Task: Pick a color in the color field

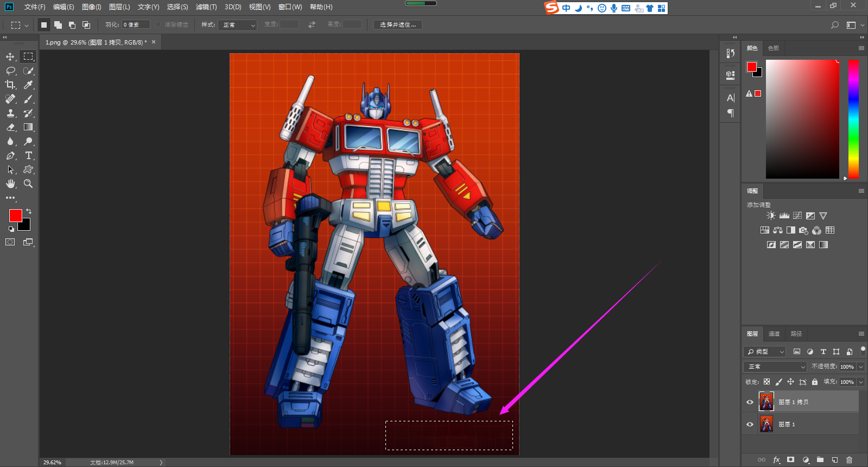Action: [802, 119]
